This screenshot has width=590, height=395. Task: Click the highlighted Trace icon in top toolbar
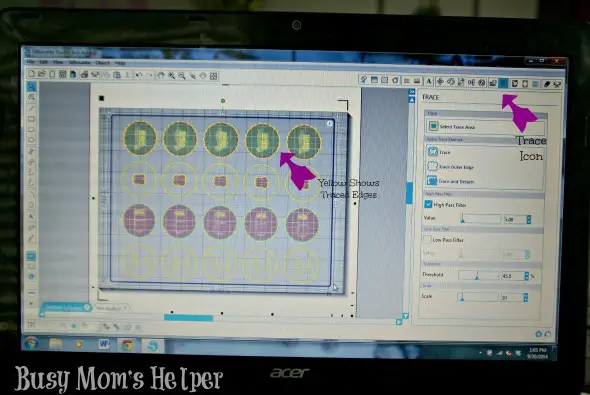coord(503,83)
